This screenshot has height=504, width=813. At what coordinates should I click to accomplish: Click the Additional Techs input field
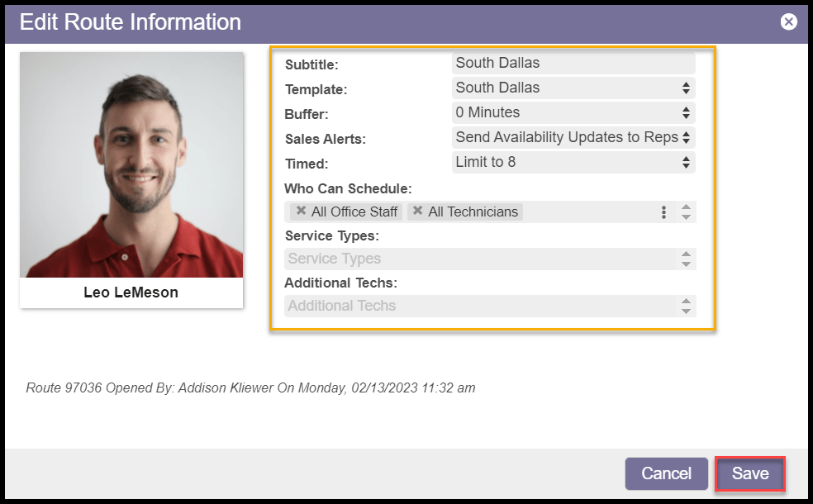479,306
